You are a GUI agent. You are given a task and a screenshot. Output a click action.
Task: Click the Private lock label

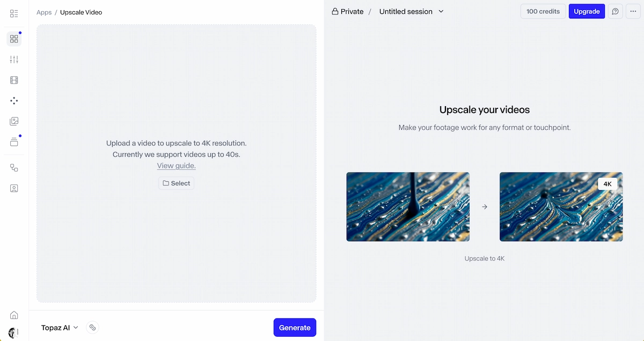coord(347,11)
